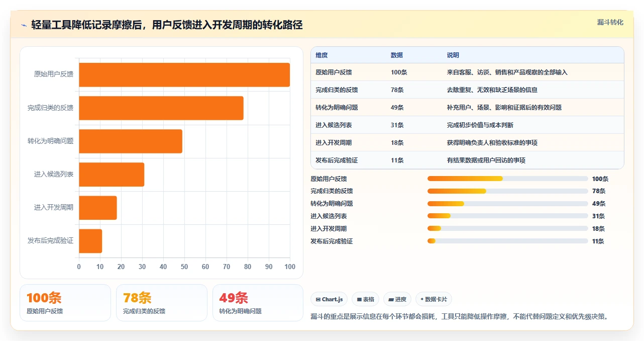Image resolution: width=644 pixels, height=341 pixels.
Task: Open the 78条 完成归类的反馈 data card
Action: (x=162, y=303)
